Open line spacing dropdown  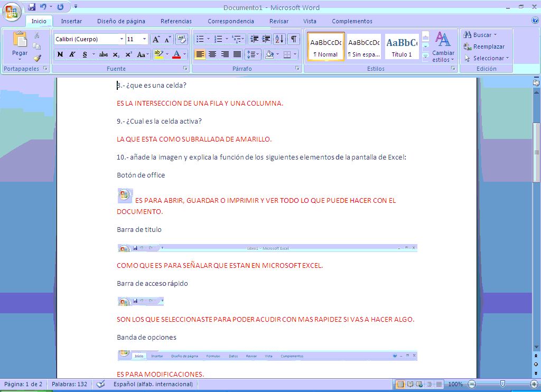click(x=253, y=54)
